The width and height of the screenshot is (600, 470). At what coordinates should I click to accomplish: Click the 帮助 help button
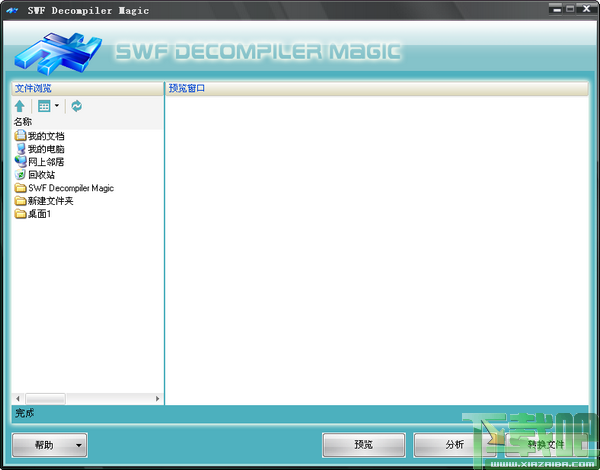pyautogui.click(x=50, y=445)
